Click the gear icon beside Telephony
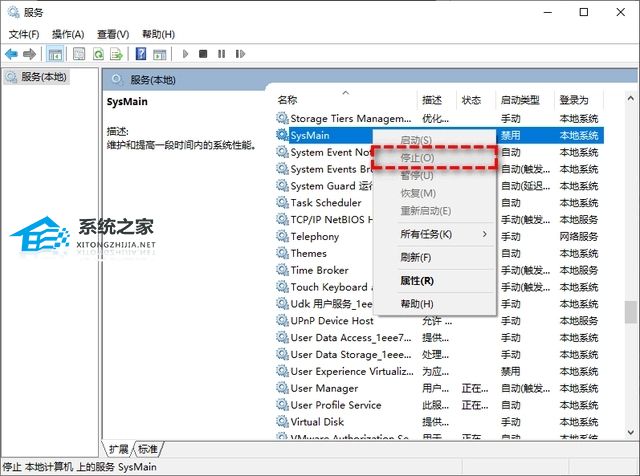 [282, 236]
